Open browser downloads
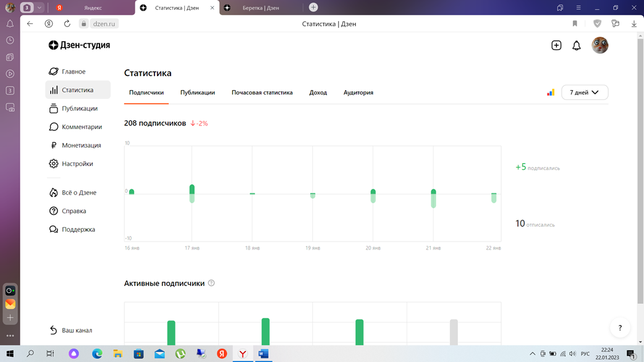Image resolution: width=644 pixels, height=362 pixels. [633, 24]
